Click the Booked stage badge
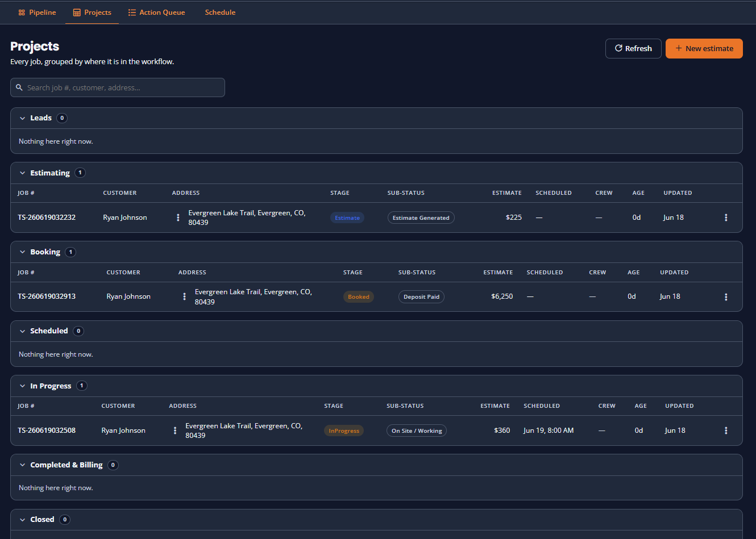The height and width of the screenshot is (539, 756). point(359,296)
